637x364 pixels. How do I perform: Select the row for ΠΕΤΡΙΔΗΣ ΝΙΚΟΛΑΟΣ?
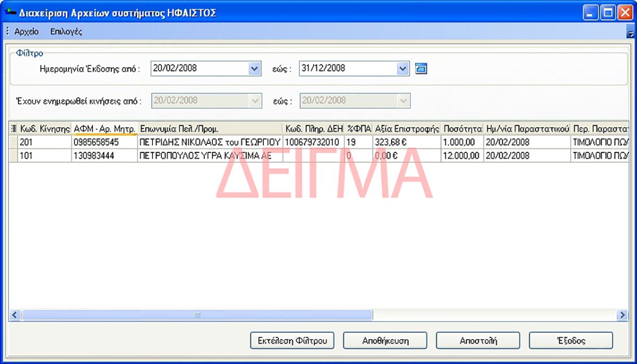point(209,142)
